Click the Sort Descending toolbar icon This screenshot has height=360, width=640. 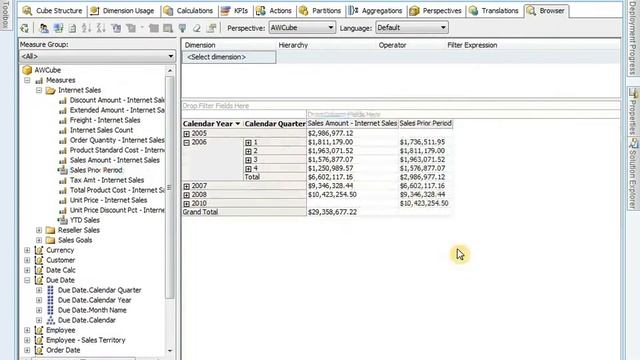click(x=101, y=28)
